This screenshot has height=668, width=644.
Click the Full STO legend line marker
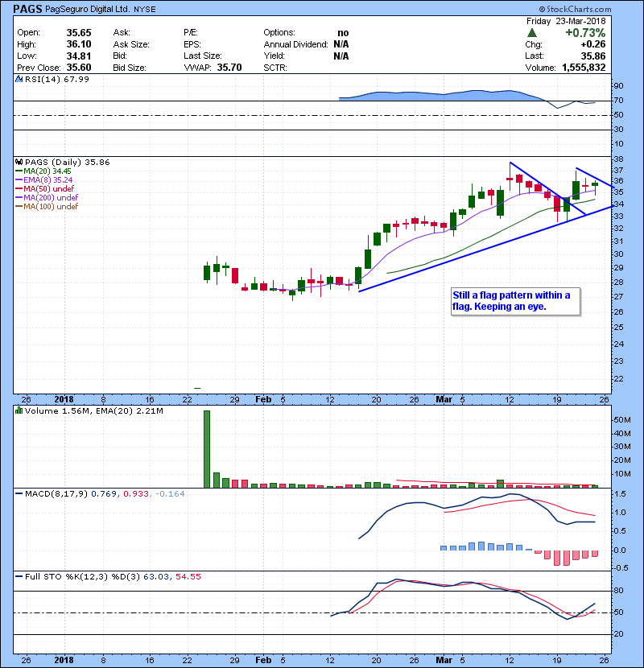coord(19,576)
